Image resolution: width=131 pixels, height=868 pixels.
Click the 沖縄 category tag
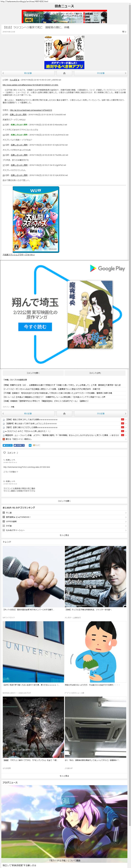[x=13, y=407]
